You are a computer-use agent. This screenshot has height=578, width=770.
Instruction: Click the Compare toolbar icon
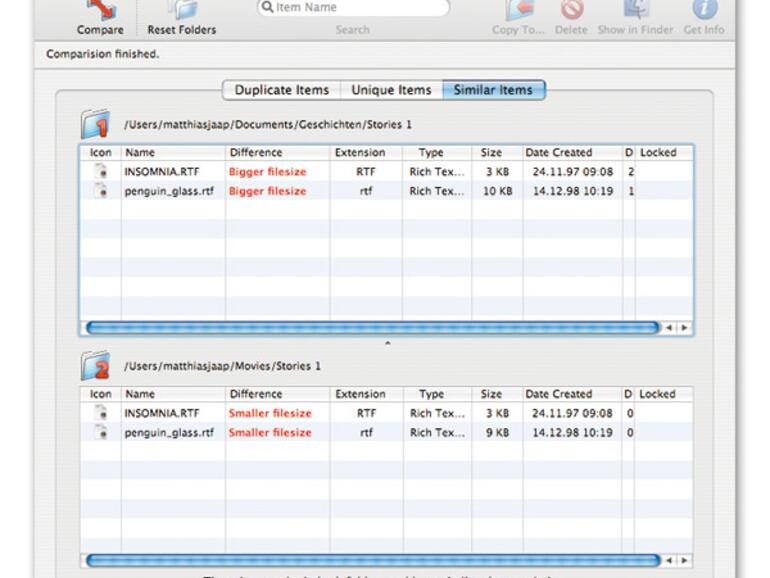[x=100, y=11]
